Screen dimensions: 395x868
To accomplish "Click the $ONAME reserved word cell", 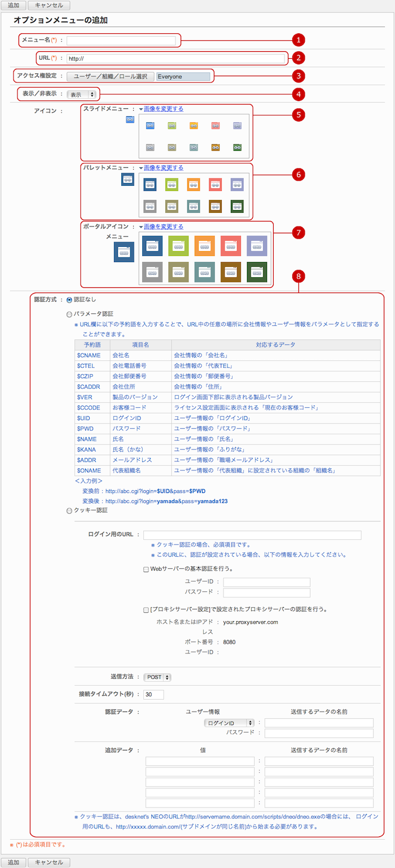I will (93, 470).
